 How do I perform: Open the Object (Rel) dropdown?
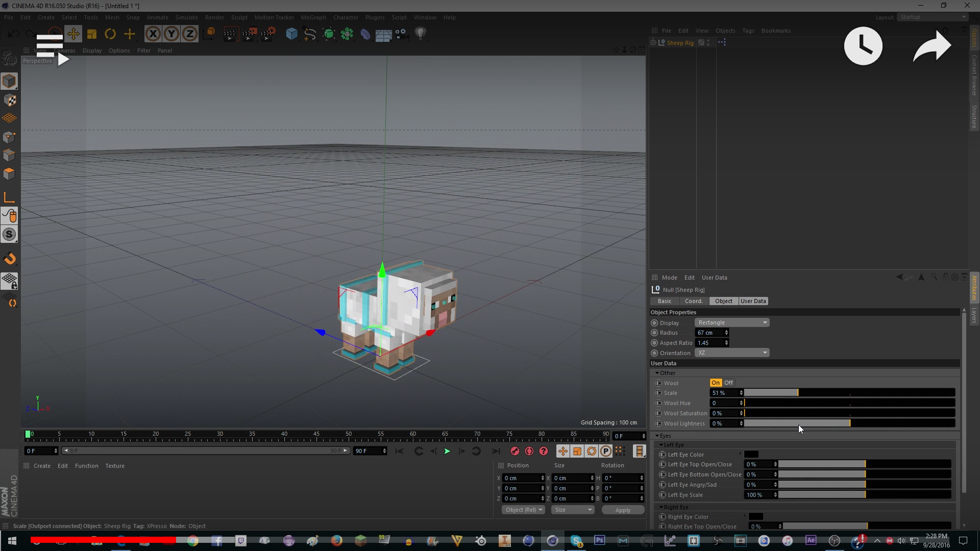pos(524,510)
